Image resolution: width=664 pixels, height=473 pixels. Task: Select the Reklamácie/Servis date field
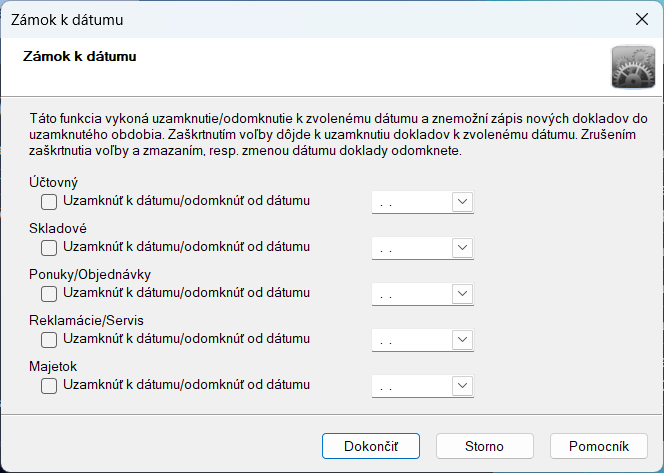coord(411,340)
